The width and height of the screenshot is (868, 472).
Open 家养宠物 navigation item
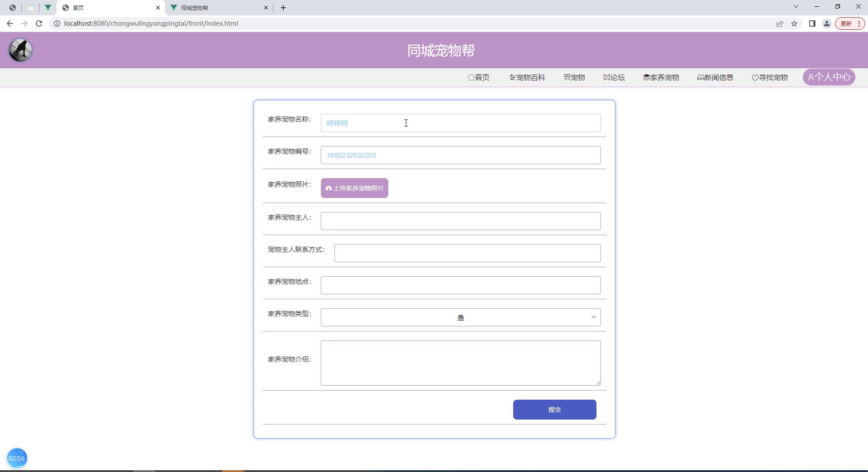pos(661,77)
